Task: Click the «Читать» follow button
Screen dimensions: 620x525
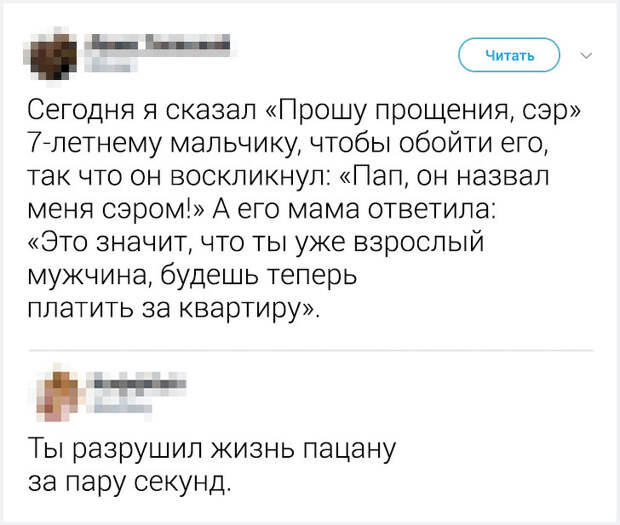Action: point(509,55)
